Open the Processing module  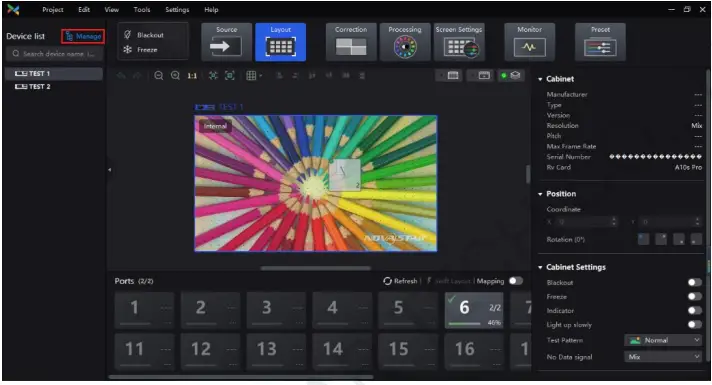(x=405, y=42)
